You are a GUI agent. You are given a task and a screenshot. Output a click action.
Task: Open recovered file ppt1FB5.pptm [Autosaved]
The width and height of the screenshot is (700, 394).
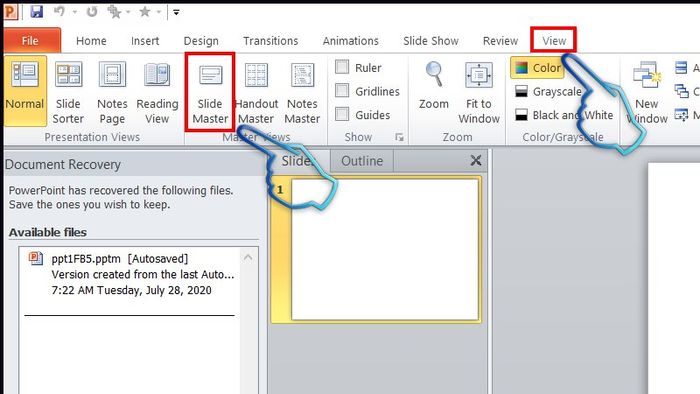[x=129, y=274]
